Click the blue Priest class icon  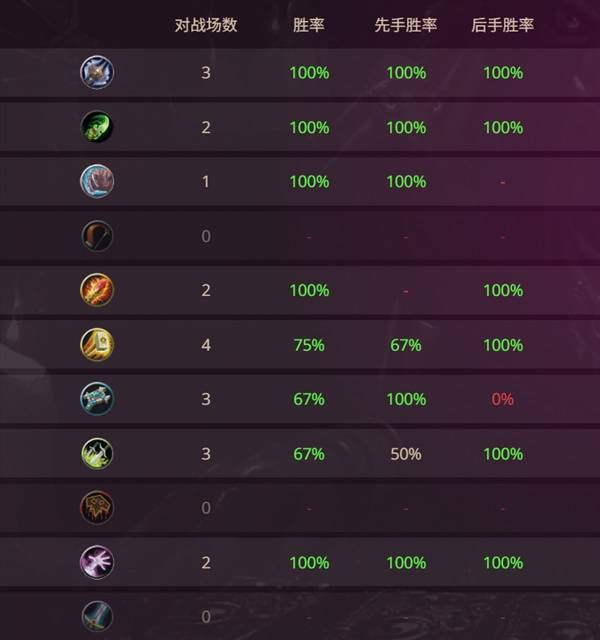point(97,399)
